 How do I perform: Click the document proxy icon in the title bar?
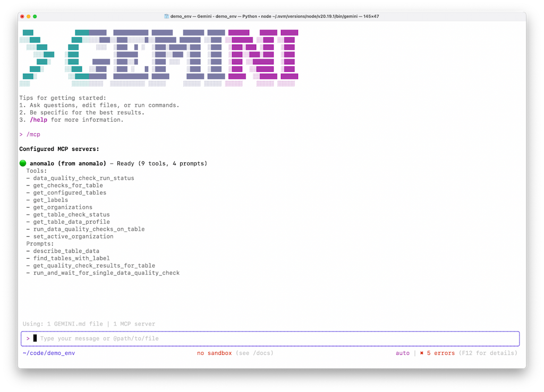point(167,16)
